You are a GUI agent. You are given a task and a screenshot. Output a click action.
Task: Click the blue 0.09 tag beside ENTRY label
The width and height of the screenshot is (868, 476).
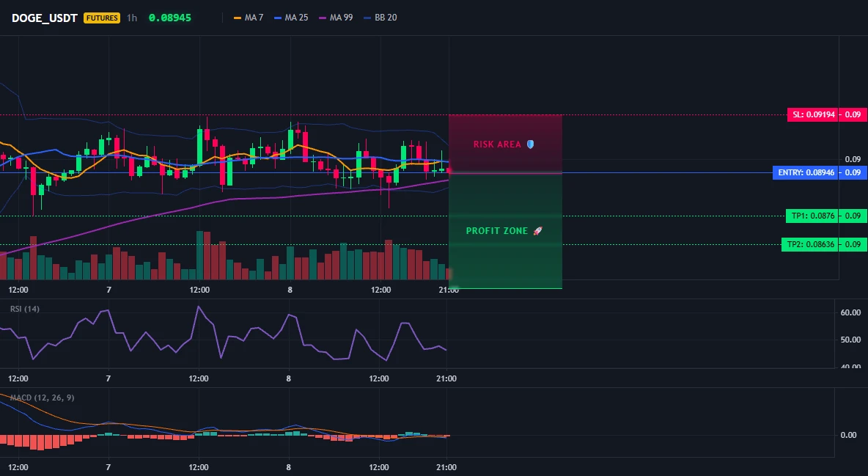(x=853, y=172)
